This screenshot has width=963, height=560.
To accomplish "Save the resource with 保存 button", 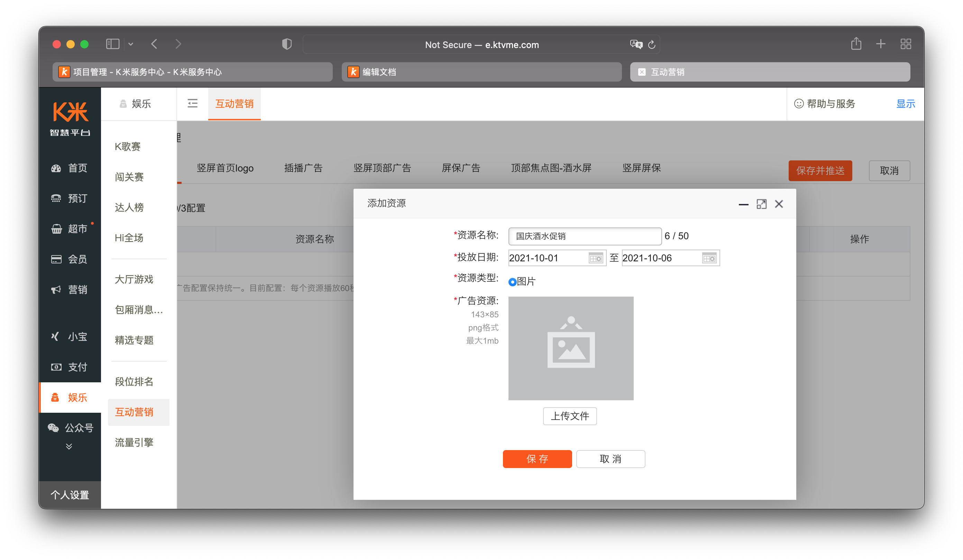I will (x=537, y=459).
